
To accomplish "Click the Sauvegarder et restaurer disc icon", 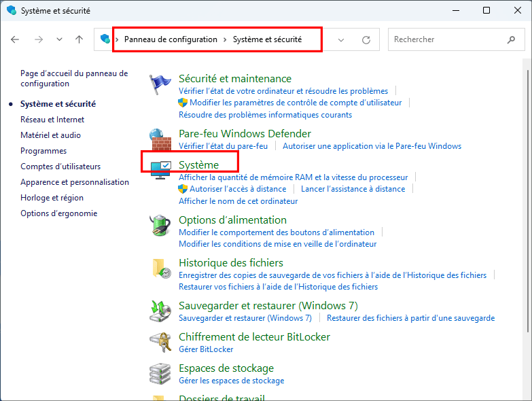I will coord(160,311).
